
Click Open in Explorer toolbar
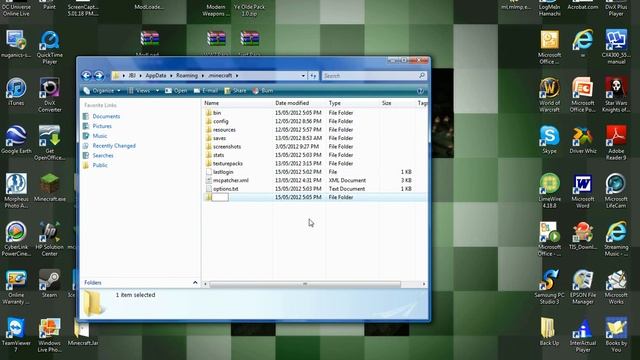(176, 91)
